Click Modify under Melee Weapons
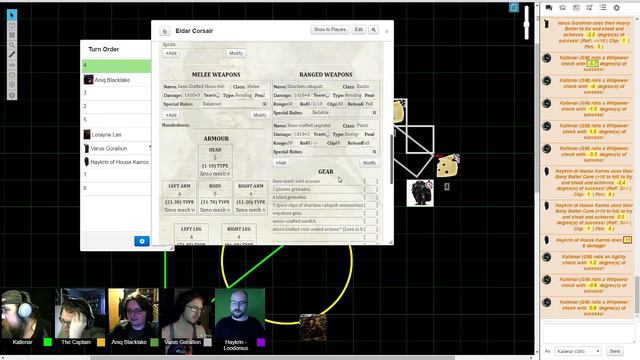This screenshot has height=360, width=640. pyautogui.click(x=260, y=116)
